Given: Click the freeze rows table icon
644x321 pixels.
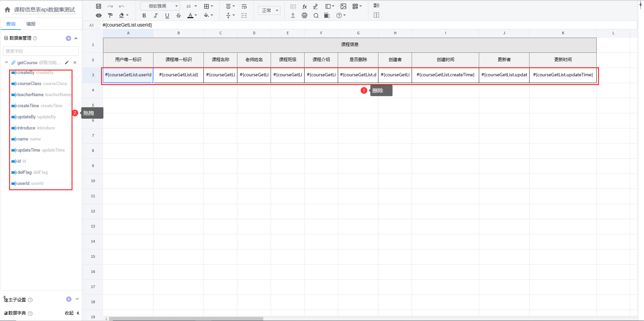Looking at the screenshot, I should coord(293,6).
